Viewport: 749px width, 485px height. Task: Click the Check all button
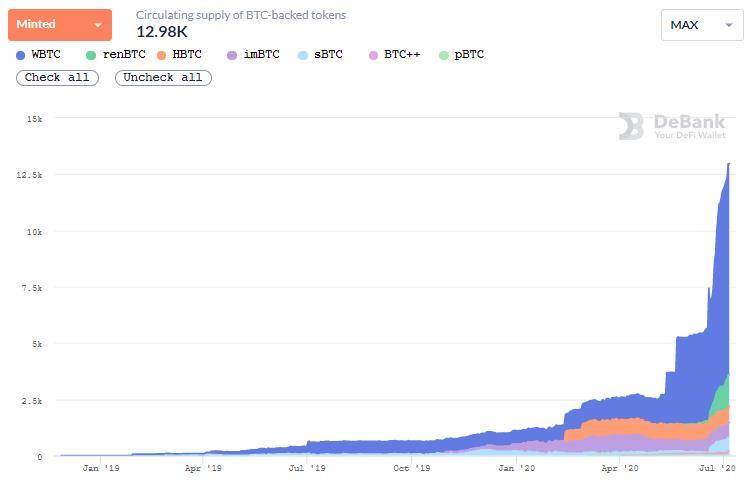pos(57,77)
